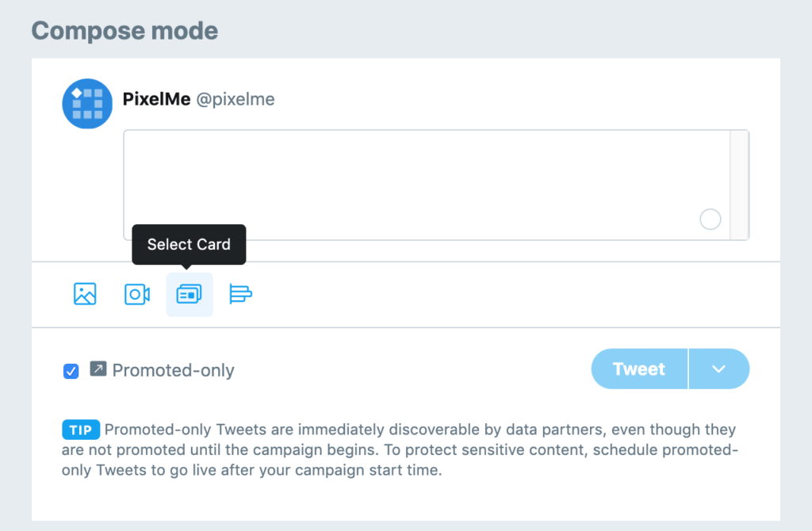
Task: Click the promoted-only Tweets tip paragraph
Action: tap(396, 450)
